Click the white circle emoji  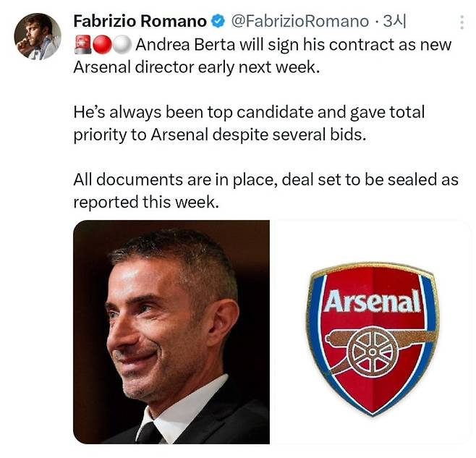(122, 45)
